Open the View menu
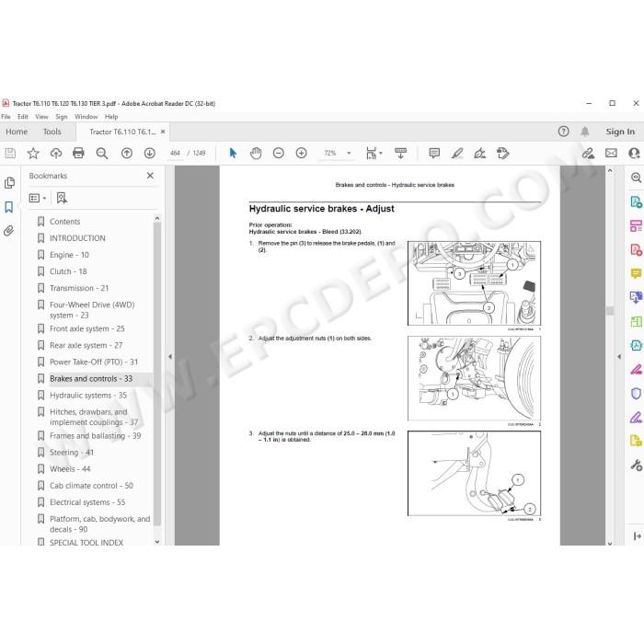 point(41,117)
